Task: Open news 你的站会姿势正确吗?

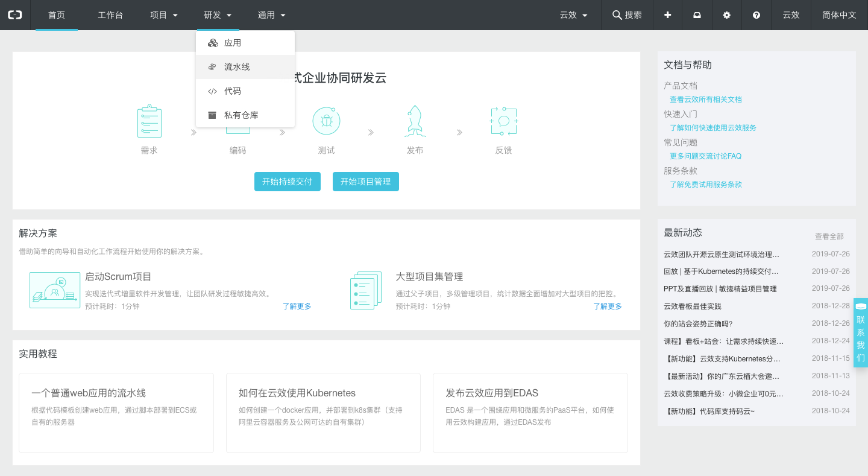Action: (x=698, y=324)
